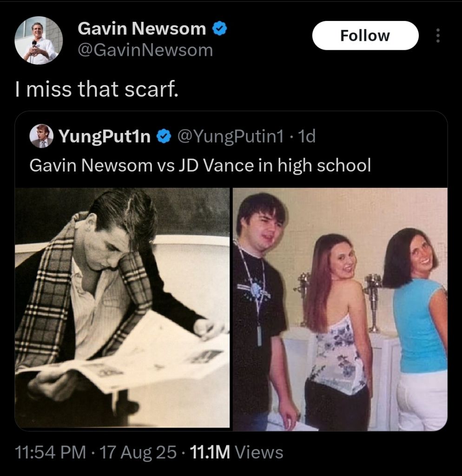
Task: Open the 11.1M view count
Action: 210,452
